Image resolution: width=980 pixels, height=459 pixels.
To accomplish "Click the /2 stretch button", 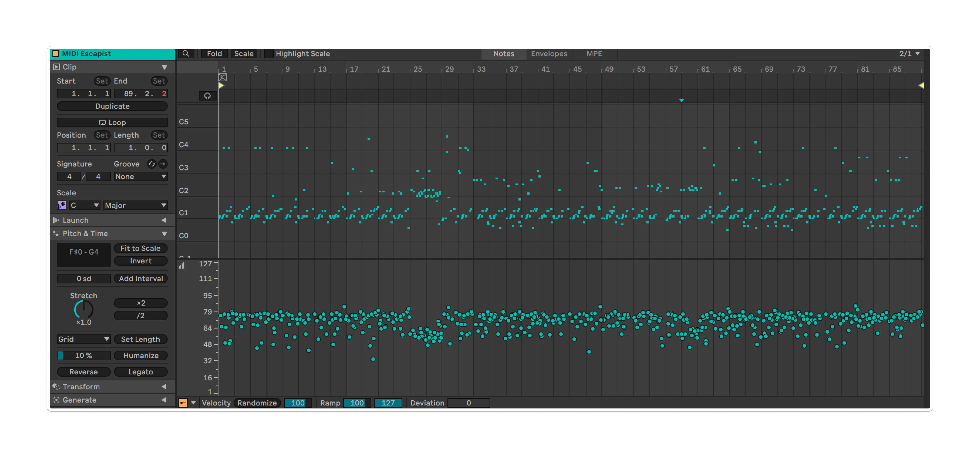I will click(x=141, y=316).
